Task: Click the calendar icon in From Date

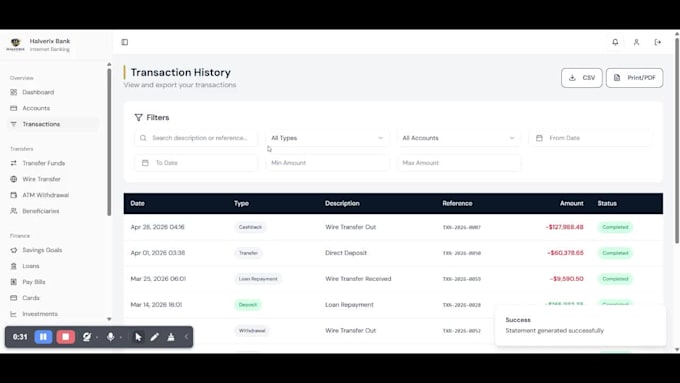Action: point(539,138)
